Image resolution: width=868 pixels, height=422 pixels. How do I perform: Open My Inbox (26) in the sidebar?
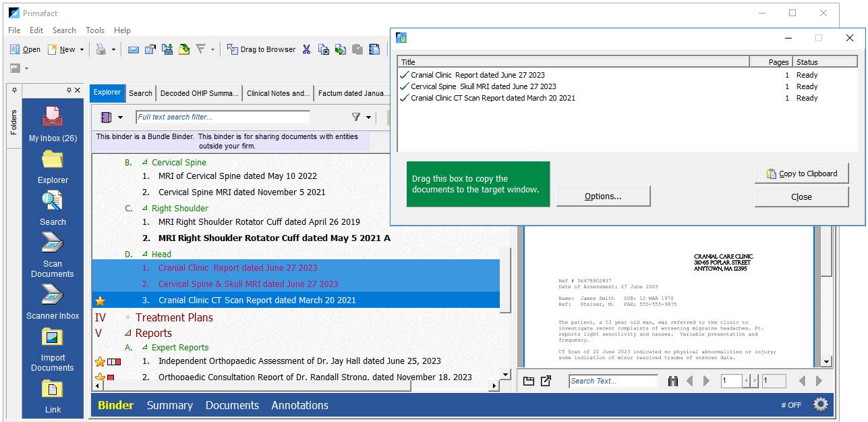point(53,124)
